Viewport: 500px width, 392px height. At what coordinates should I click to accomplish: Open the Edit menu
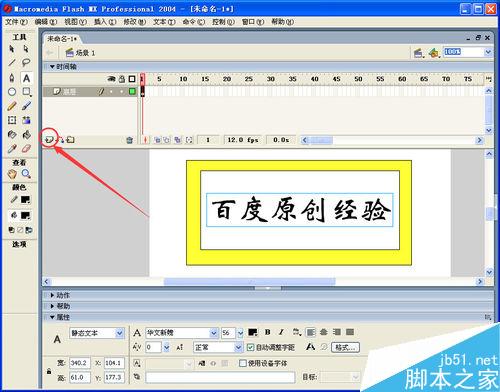click(x=46, y=22)
